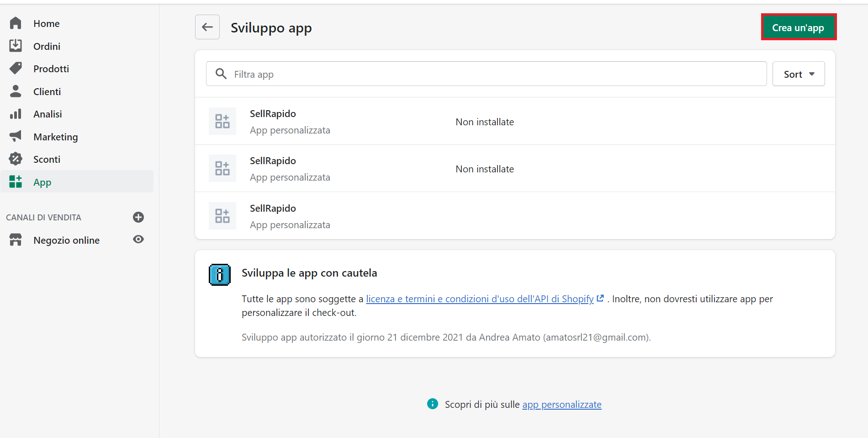Open first SellRapido app name
Screen dimensions: 868x438
273,113
